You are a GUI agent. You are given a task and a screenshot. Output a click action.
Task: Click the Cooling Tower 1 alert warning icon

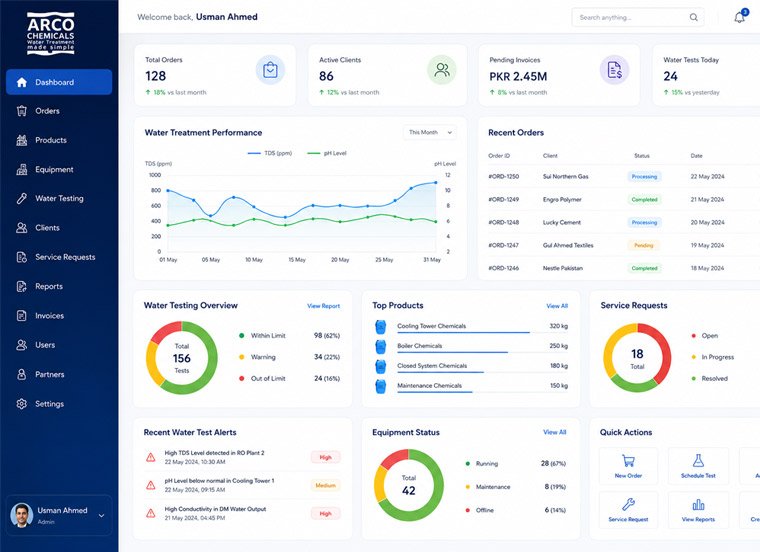pyautogui.click(x=151, y=485)
